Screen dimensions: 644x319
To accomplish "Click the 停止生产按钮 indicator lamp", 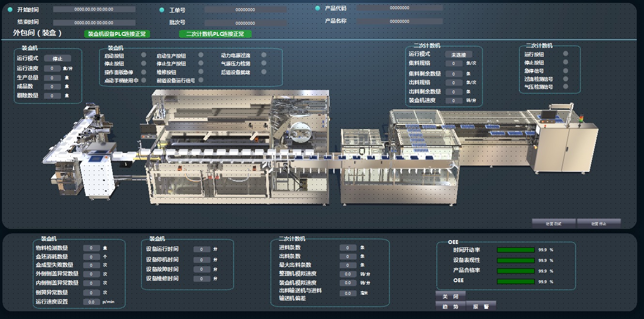I will pos(201,63).
